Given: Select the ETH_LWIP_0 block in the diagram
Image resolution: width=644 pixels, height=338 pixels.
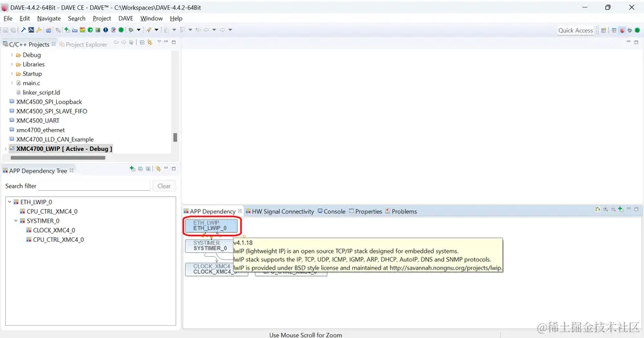Looking at the screenshot, I should 211,226.
